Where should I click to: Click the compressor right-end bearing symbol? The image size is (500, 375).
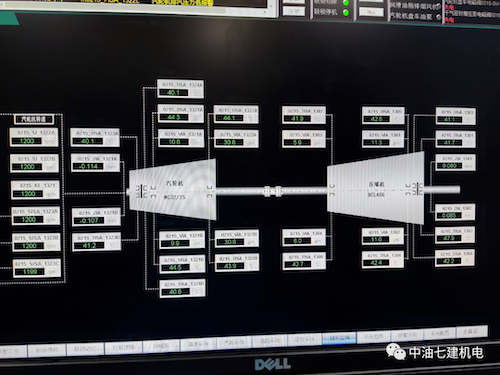416,189
